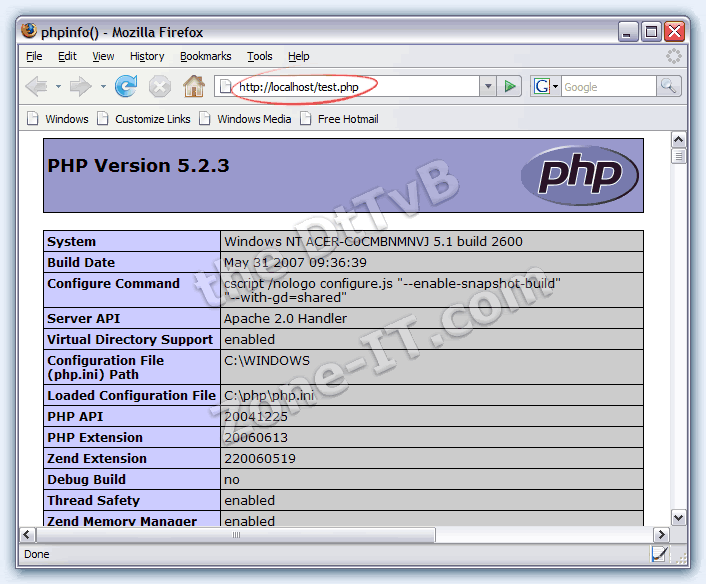Click the System row label
This screenshot has width=706, height=584.
point(72,241)
